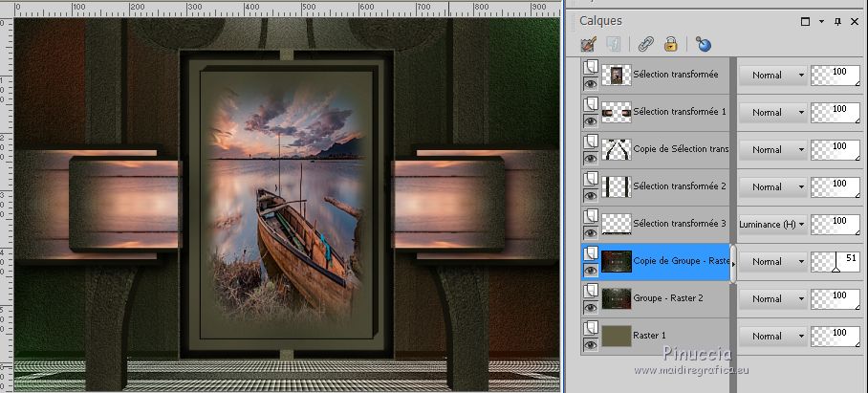Click the boat photo on the canvas

click(x=287, y=205)
